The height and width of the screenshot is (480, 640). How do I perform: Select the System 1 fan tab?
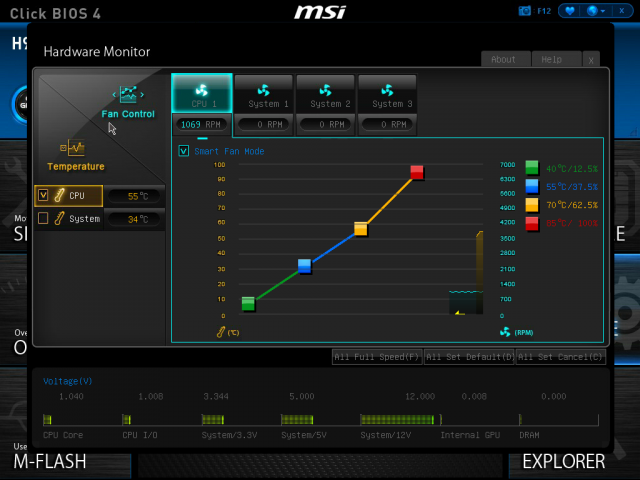pos(264,93)
